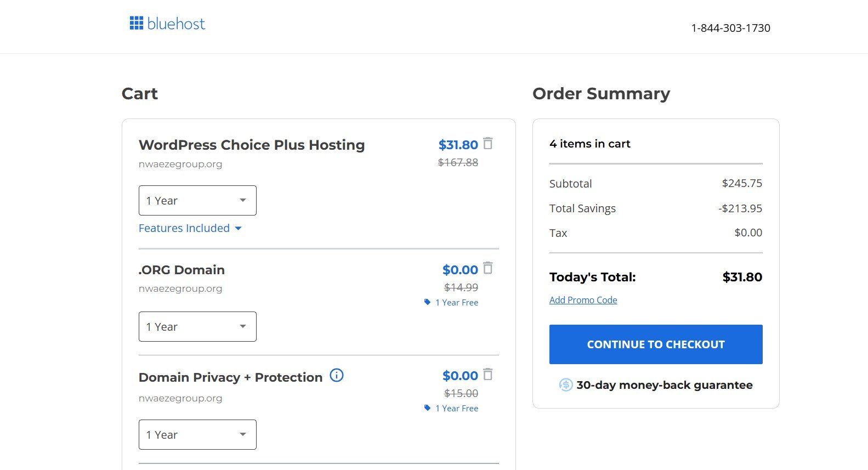This screenshot has height=470, width=868.
Task: Expand Features Included list
Action: [x=190, y=228]
